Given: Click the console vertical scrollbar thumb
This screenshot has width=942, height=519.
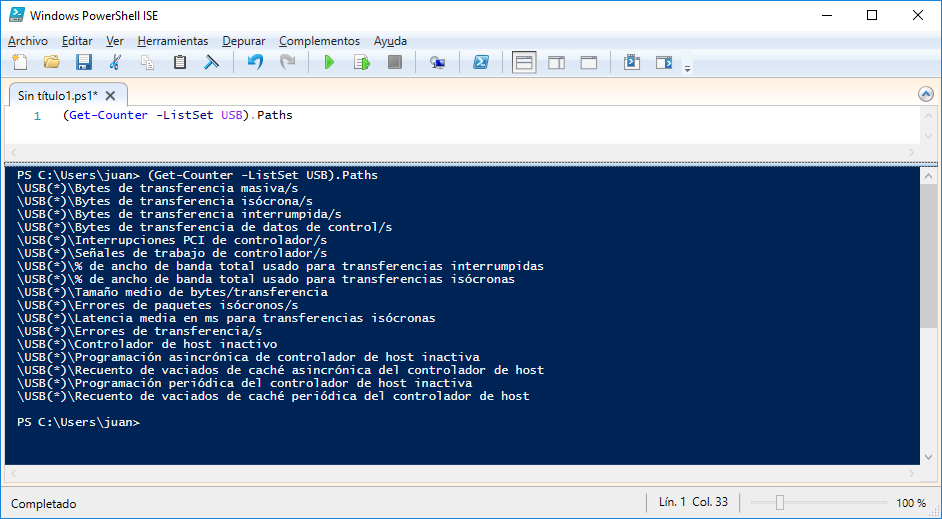Looking at the screenshot, I should click(x=928, y=256).
